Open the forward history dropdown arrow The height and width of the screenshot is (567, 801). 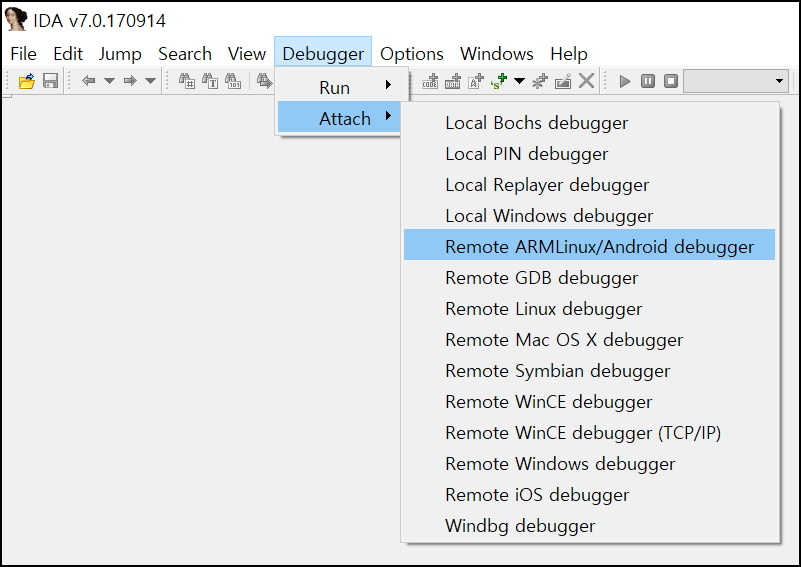tap(150, 81)
